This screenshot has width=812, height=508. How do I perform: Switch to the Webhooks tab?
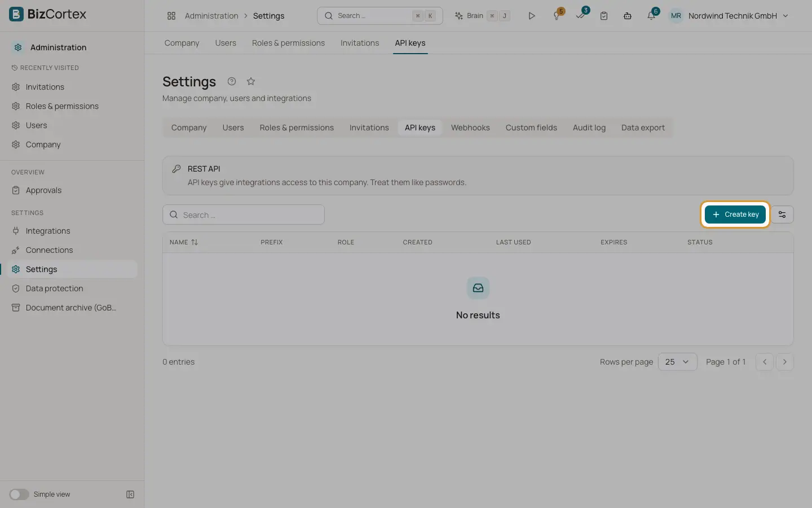click(470, 128)
